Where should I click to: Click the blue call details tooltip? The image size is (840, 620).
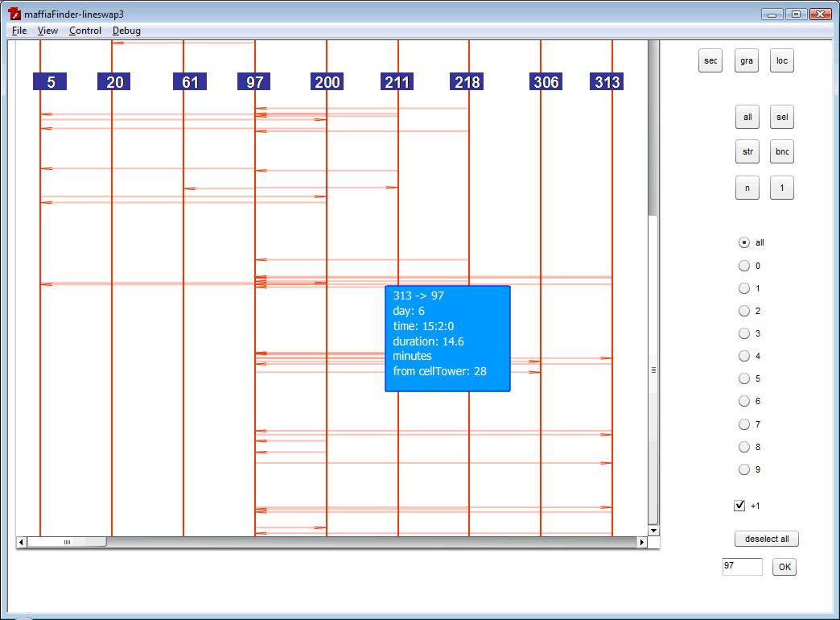click(x=447, y=338)
